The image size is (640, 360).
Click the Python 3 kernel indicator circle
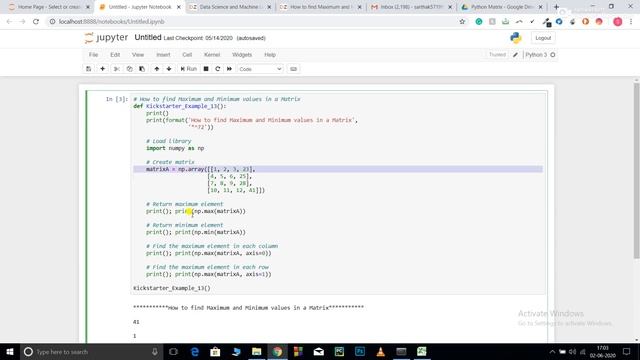click(553, 55)
